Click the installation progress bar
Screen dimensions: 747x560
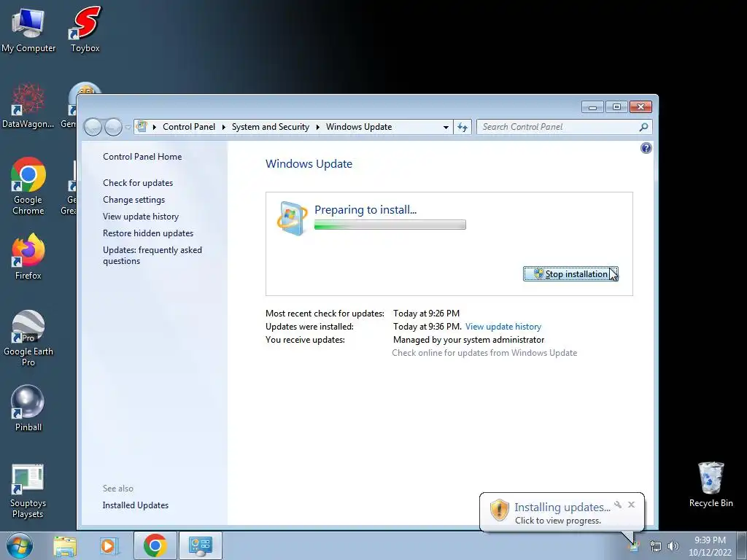pos(390,225)
